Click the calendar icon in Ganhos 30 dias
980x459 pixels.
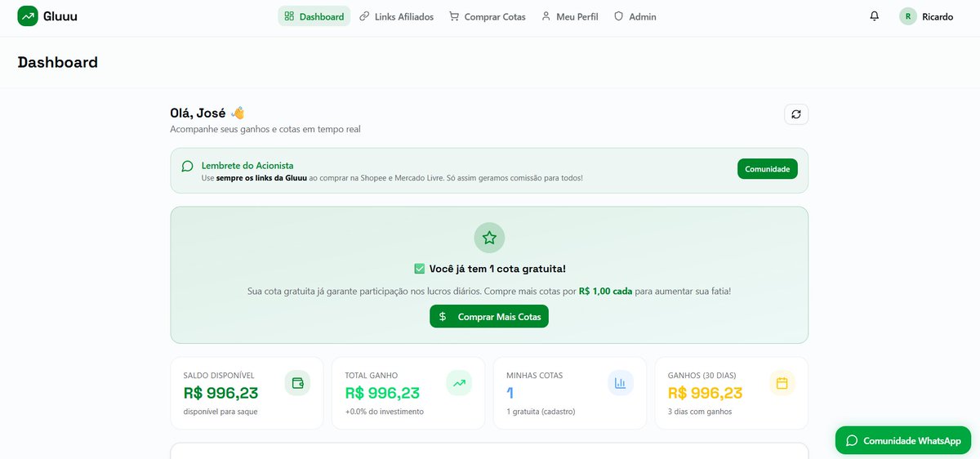click(x=782, y=383)
